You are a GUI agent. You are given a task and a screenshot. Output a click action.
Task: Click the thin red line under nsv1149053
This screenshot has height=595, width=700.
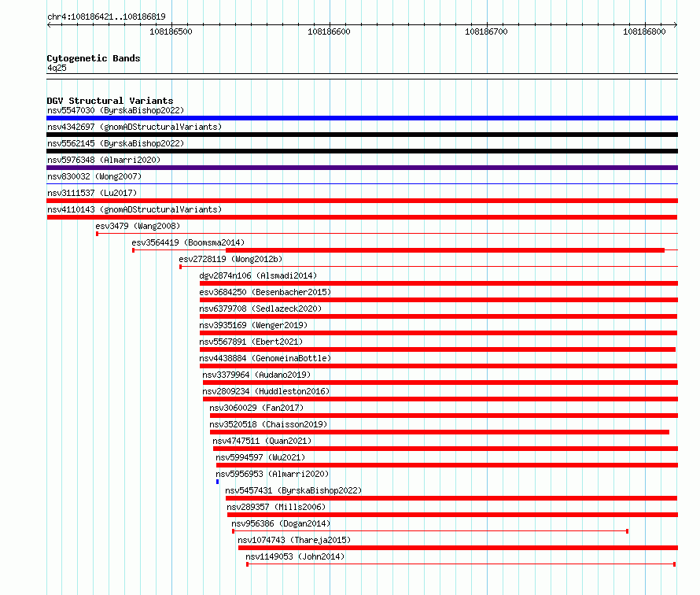pyautogui.click(x=461, y=564)
